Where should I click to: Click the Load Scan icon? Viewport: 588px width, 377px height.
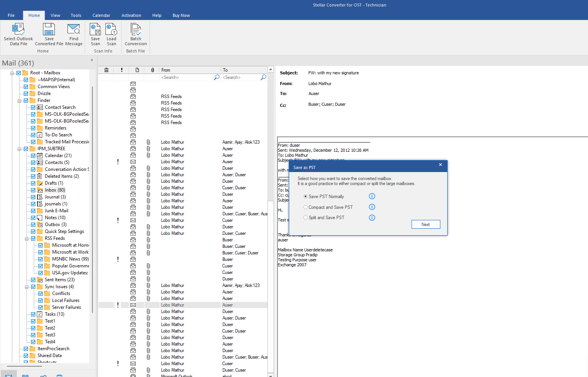point(111,30)
